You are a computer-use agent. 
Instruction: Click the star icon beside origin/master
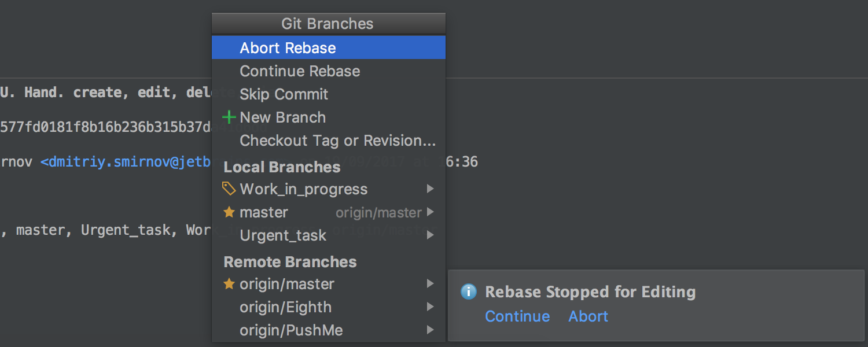tap(229, 284)
